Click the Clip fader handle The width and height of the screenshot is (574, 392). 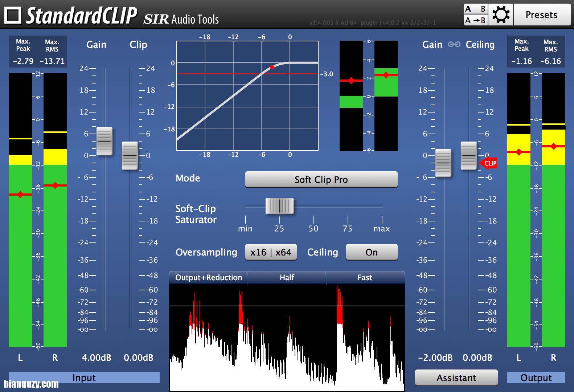pos(130,156)
